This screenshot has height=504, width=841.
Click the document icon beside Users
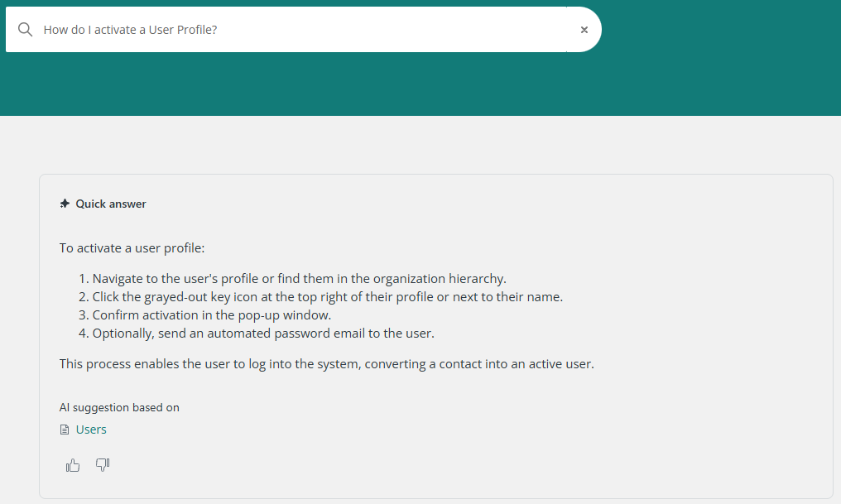click(65, 430)
